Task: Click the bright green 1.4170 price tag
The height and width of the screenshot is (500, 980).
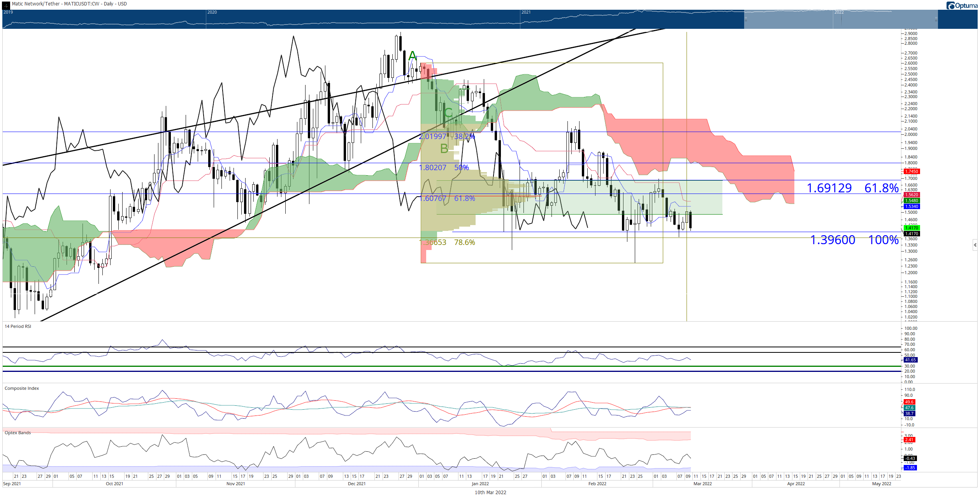Action: (x=912, y=228)
